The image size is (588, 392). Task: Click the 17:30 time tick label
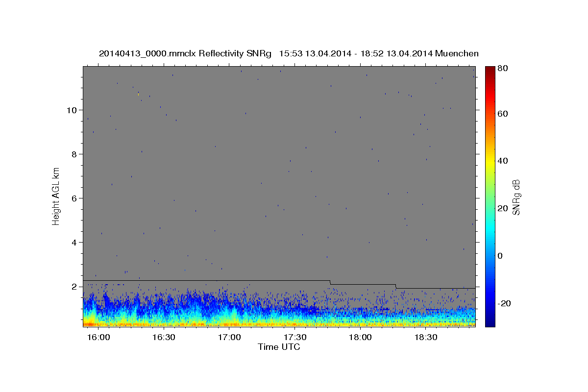(x=295, y=338)
